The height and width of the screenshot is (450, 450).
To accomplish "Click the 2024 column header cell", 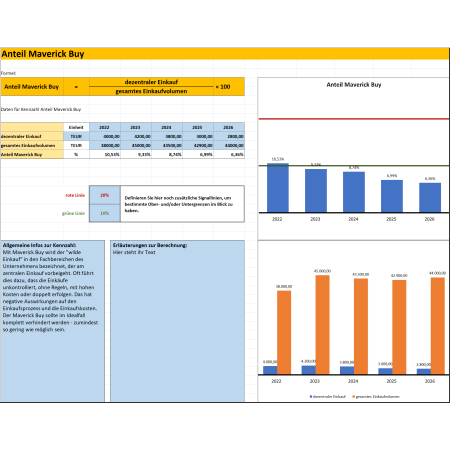I will pyautogui.click(x=167, y=127).
